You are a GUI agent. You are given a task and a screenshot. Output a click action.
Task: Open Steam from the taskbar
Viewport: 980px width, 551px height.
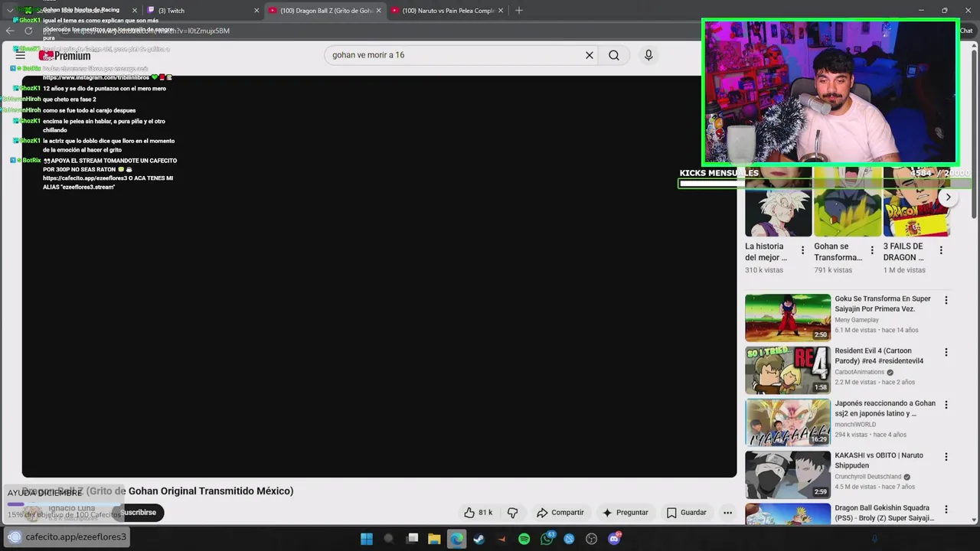pos(479,539)
